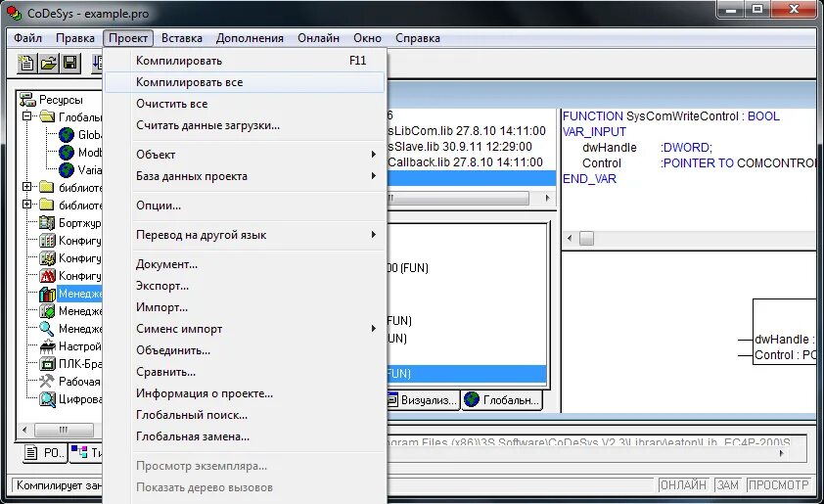Choose Объединить... menu entry
Viewport: 824px width, 504px height.
245,350
